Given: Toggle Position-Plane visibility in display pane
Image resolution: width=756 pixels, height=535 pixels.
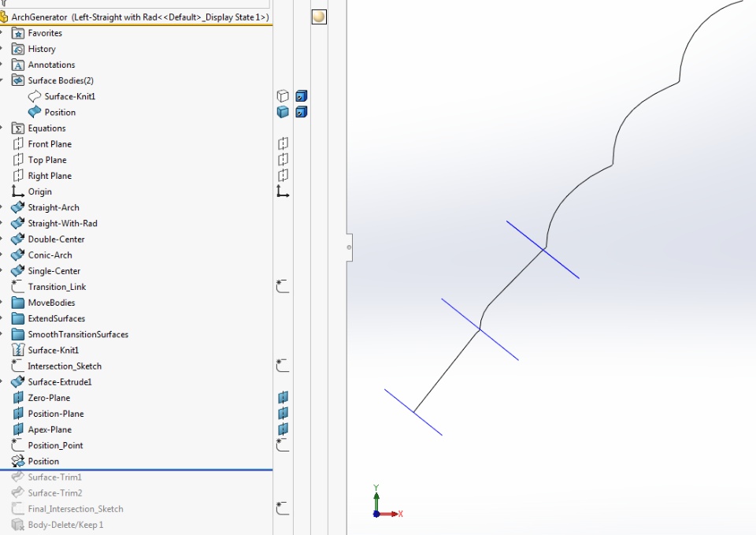Looking at the screenshot, I should (283, 414).
